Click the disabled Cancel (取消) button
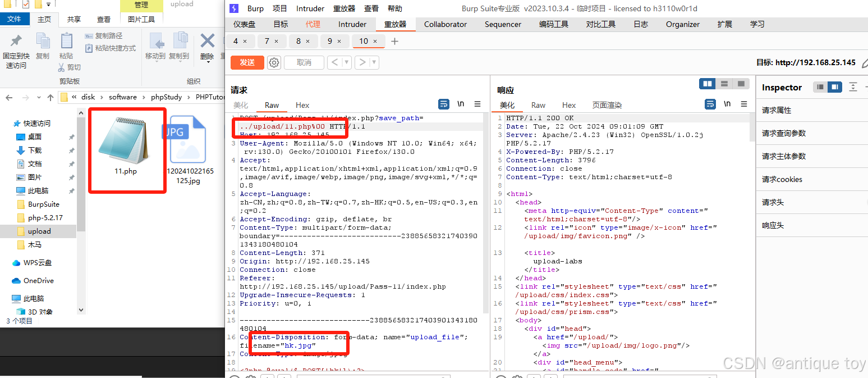 (x=304, y=62)
